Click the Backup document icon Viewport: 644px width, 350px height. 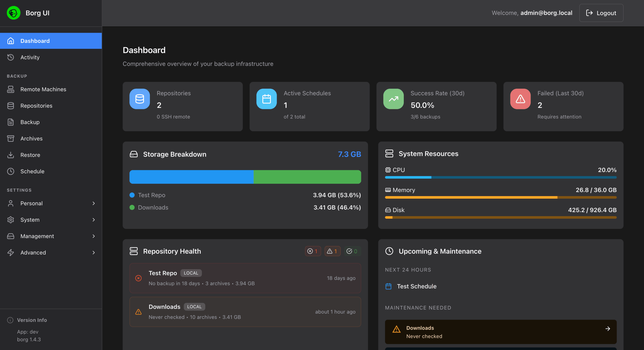point(11,122)
